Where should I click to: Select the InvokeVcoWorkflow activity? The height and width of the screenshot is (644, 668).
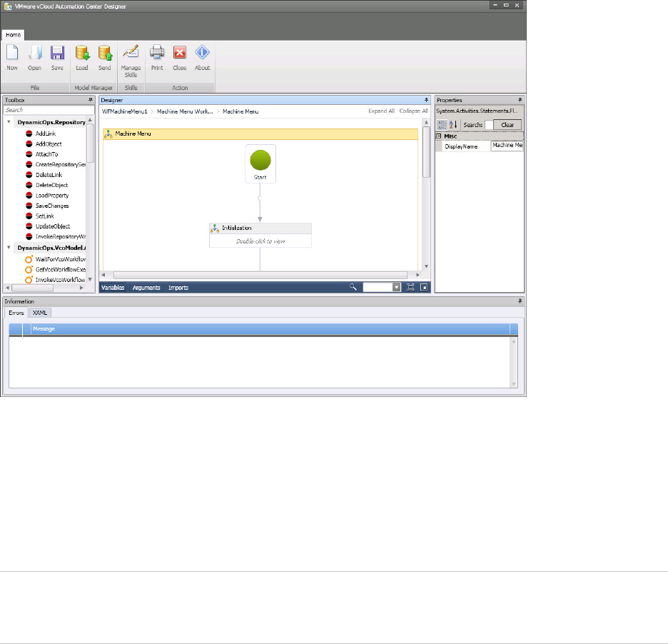pyautogui.click(x=60, y=280)
